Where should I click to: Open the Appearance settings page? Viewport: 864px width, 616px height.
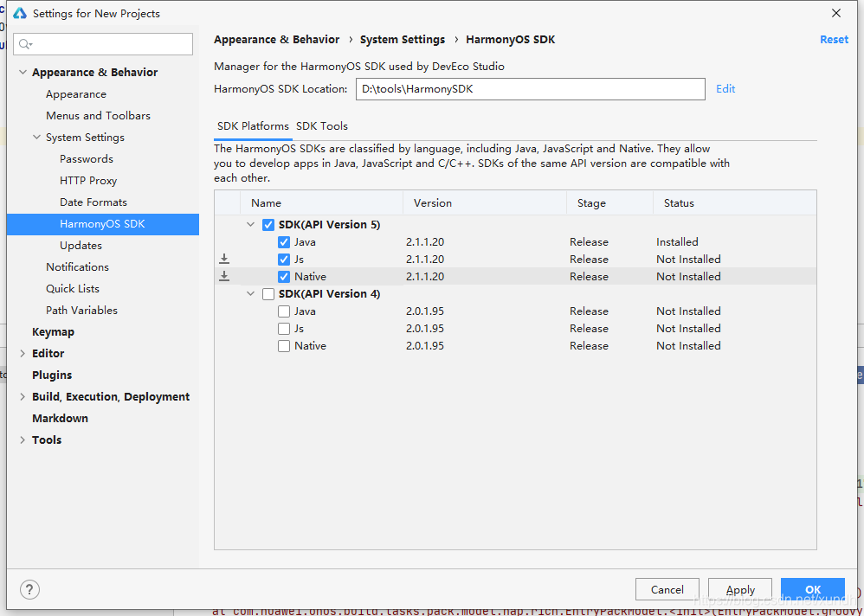point(76,94)
